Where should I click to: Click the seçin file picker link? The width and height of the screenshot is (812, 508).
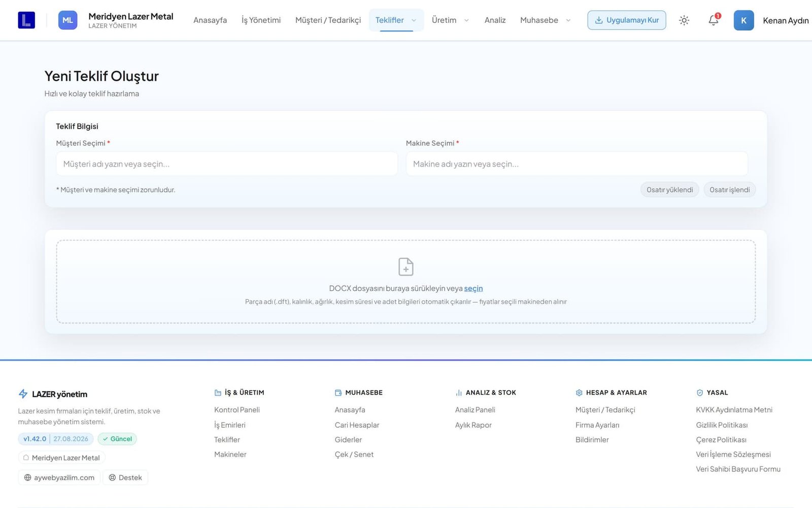click(473, 289)
